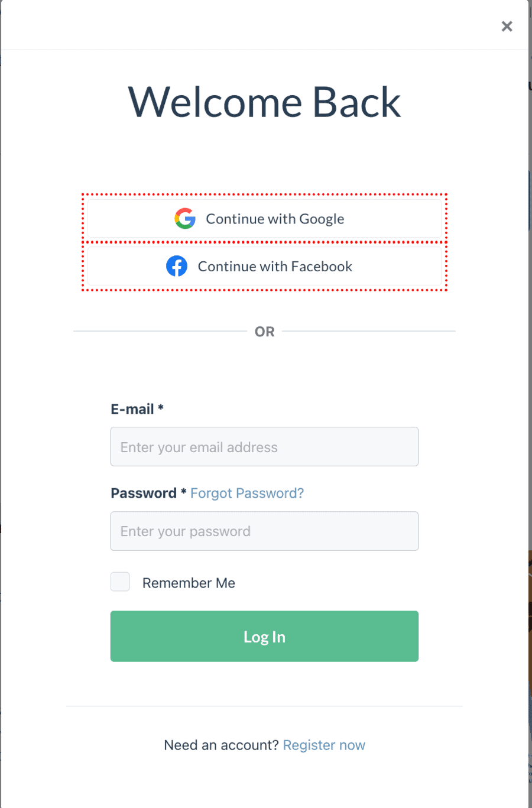Click the divider line left of OR

[x=160, y=331]
